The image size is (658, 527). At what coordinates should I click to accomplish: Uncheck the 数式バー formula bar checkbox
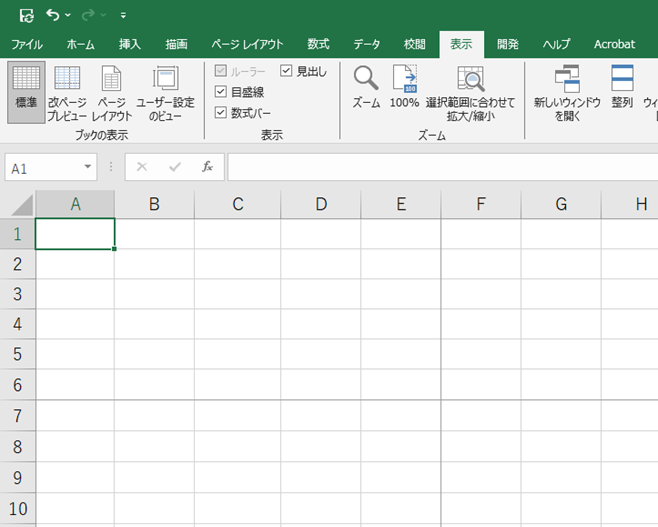point(222,113)
